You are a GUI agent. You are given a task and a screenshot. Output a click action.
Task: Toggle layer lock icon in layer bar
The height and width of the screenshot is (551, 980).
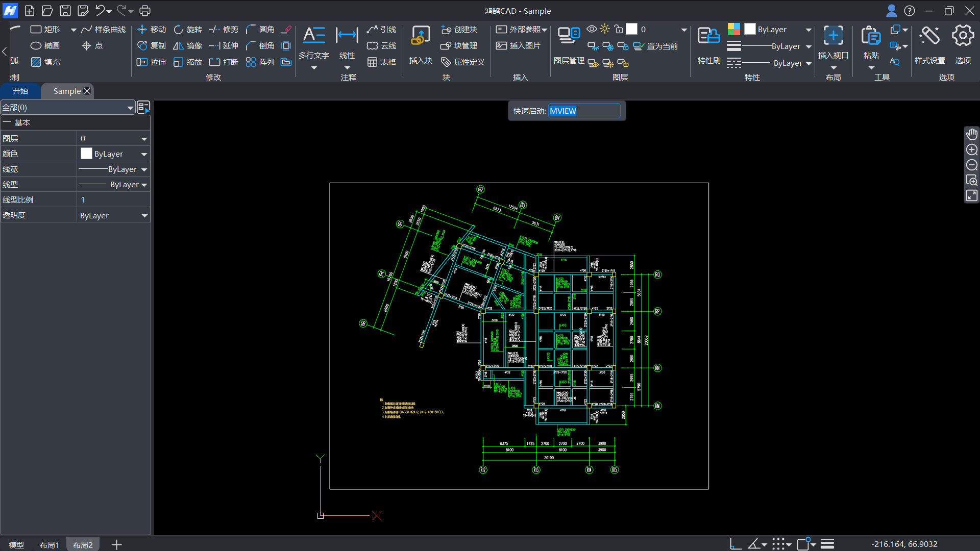[619, 29]
